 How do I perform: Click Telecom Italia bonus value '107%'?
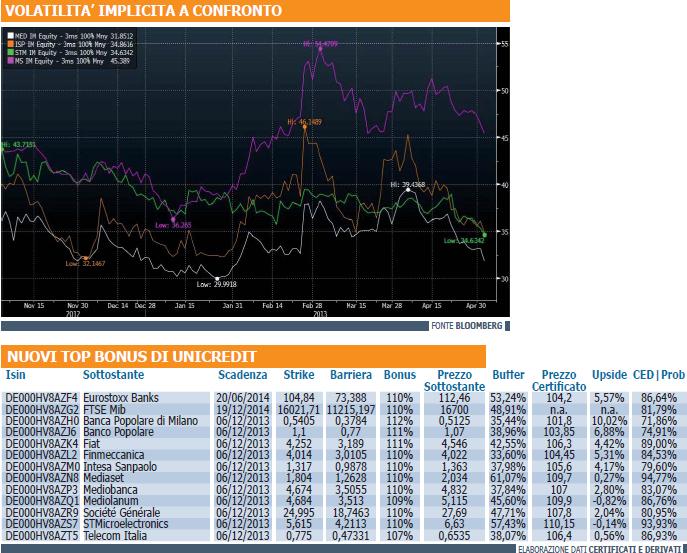pyautogui.click(x=400, y=535)
